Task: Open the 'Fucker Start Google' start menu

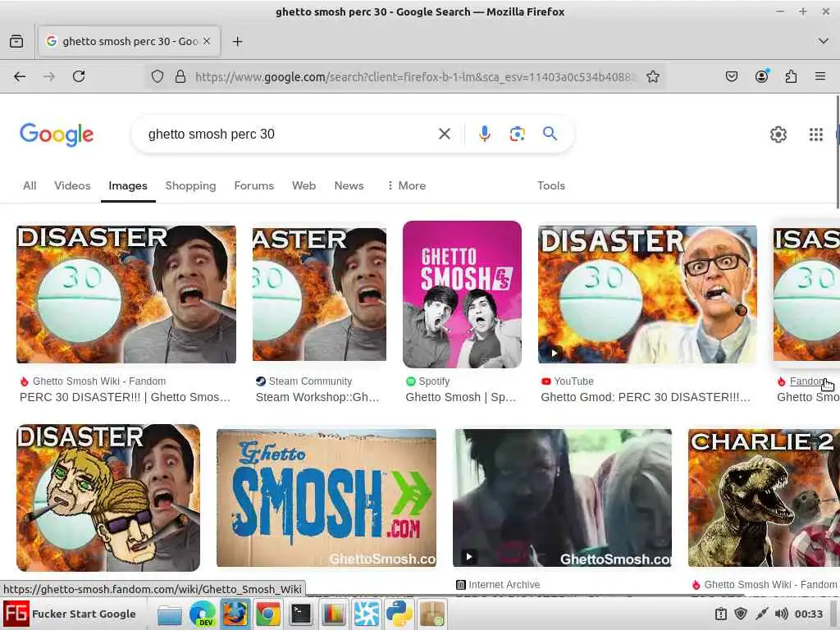Action: [x=70, y=614]
